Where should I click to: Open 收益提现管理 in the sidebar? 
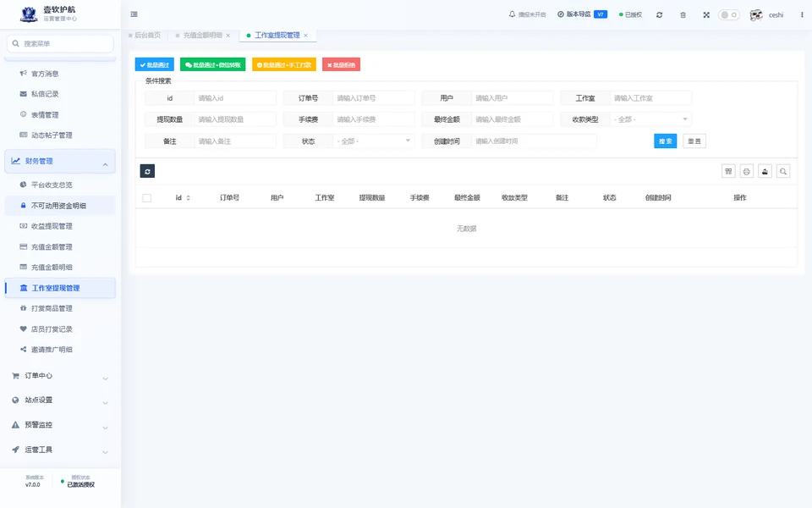coord(60,226)
